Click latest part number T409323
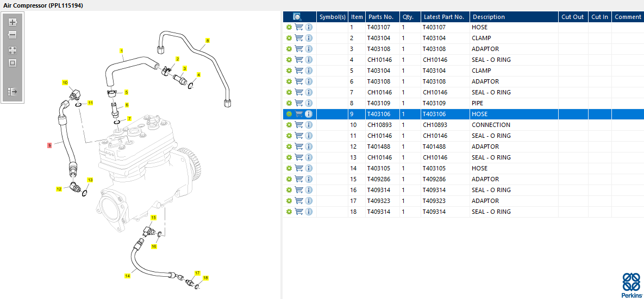 (445, 201)
